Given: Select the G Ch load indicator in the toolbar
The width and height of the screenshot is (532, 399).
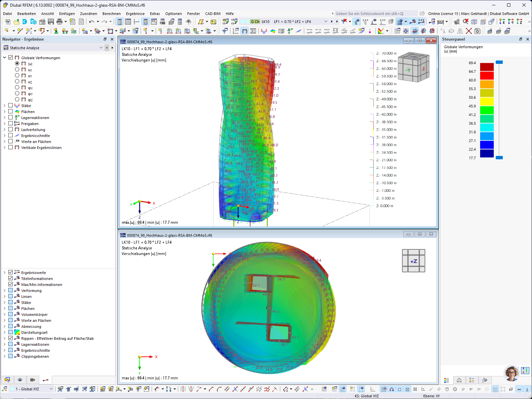Looking at the screenshot, I should click(255, 21).
